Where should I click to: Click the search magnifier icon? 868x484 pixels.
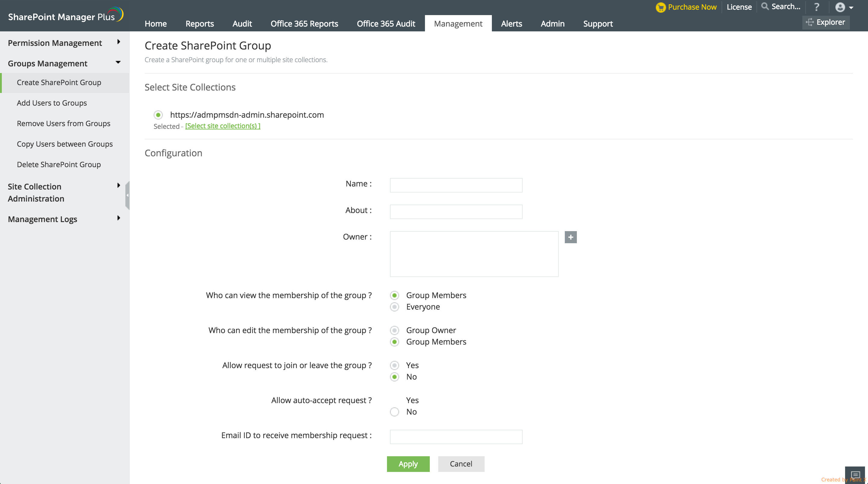pos(765,6)
